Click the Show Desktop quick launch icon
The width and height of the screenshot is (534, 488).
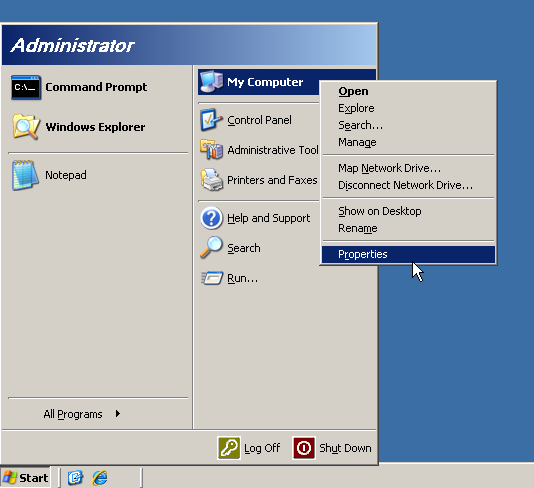tap(75, 477)
